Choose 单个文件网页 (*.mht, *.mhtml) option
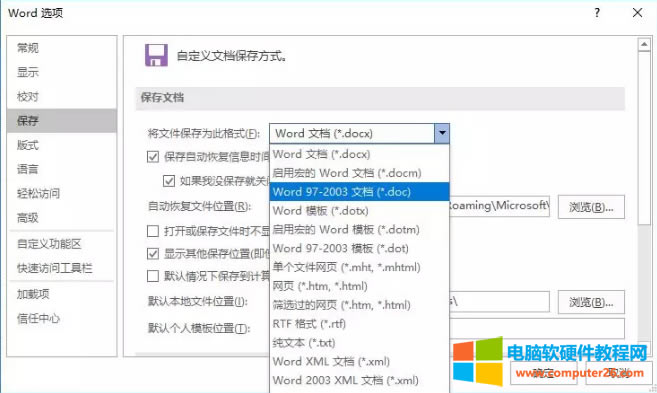This screenshot has width=657, height=393. pos(359,267)
